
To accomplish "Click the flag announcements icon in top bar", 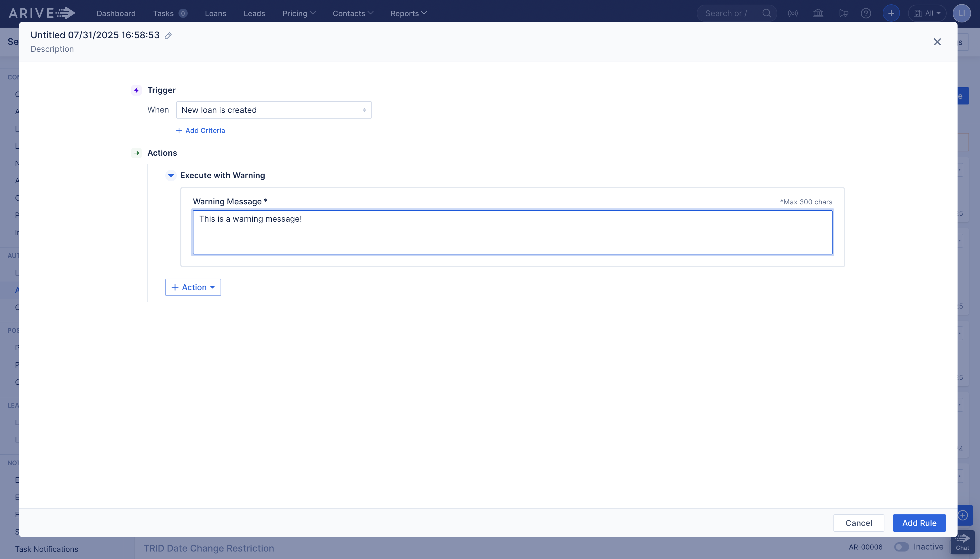I will (843, 14).
